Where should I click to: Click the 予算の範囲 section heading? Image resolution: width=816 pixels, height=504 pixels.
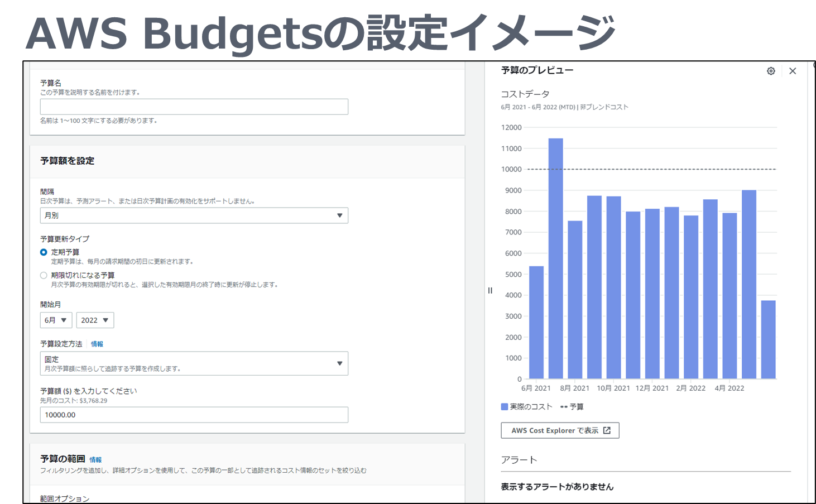tap(63, 459)
